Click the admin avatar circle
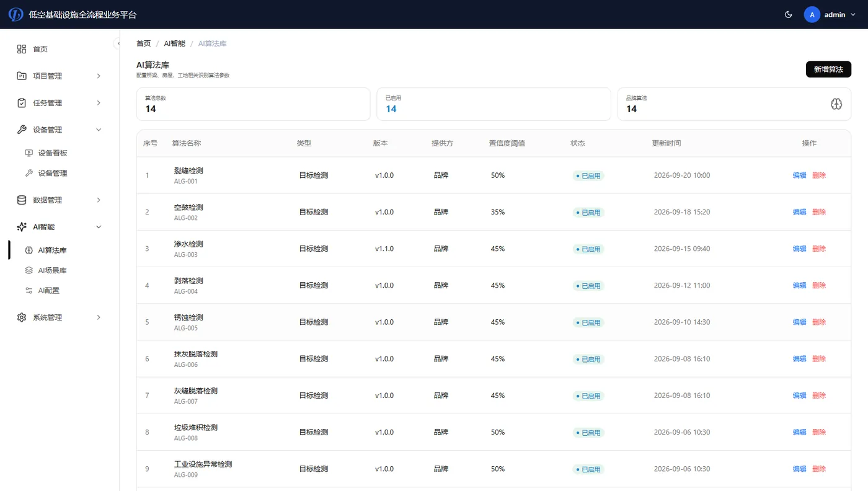 coord(812,14)
